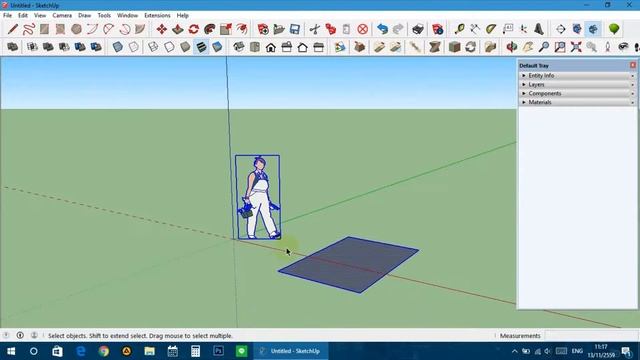640x360 pixels.
Task: Switch to Shaded style
Action: [x=185, y=47]
